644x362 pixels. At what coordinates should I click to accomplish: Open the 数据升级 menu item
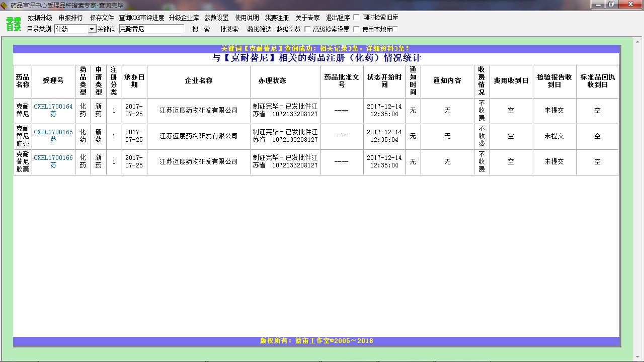40,18
